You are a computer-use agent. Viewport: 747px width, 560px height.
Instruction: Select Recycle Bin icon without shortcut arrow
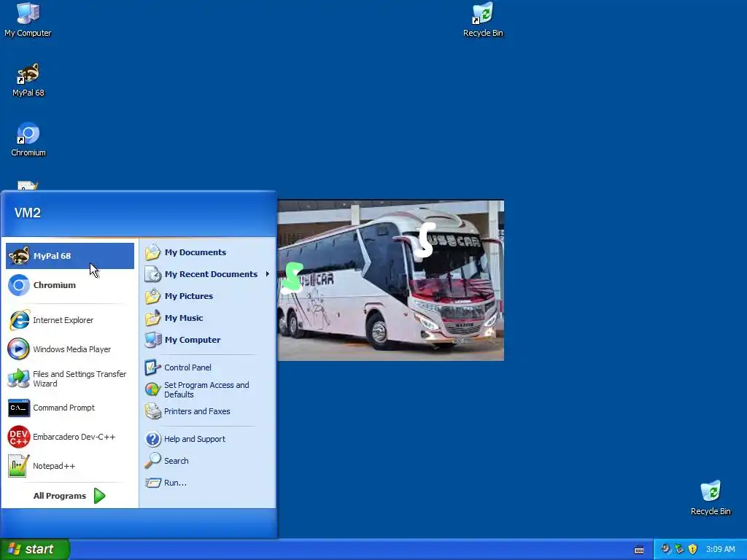click(x=711, y=498)
